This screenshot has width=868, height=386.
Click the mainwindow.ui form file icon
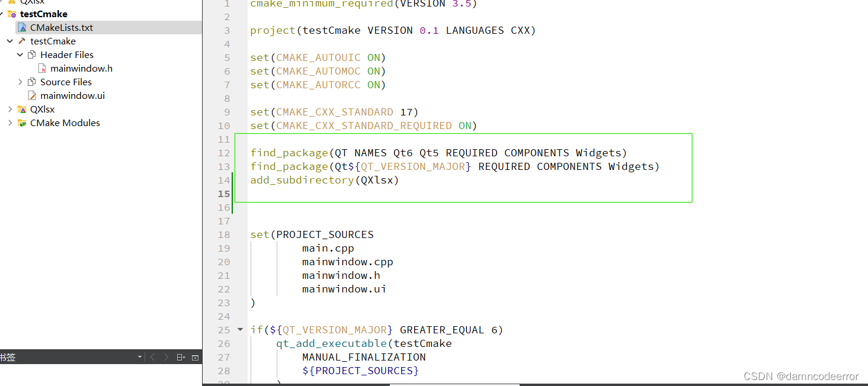click(x=33, y=95)
